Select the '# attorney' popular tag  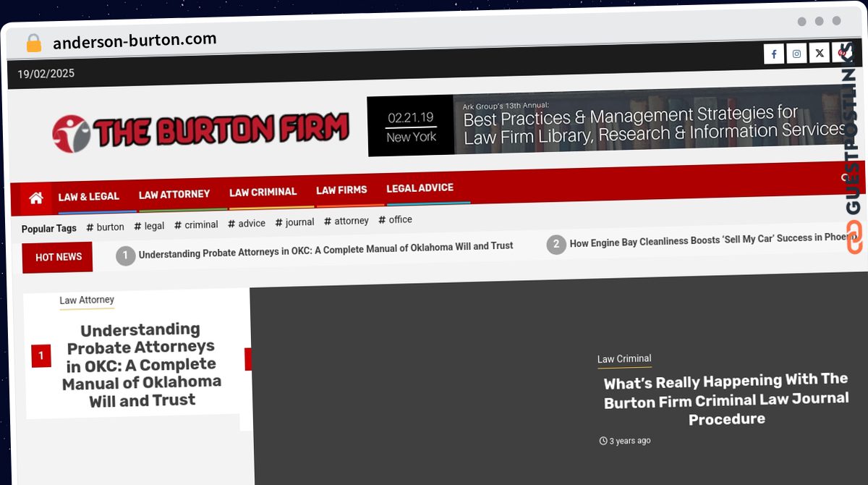click(346, 221)
